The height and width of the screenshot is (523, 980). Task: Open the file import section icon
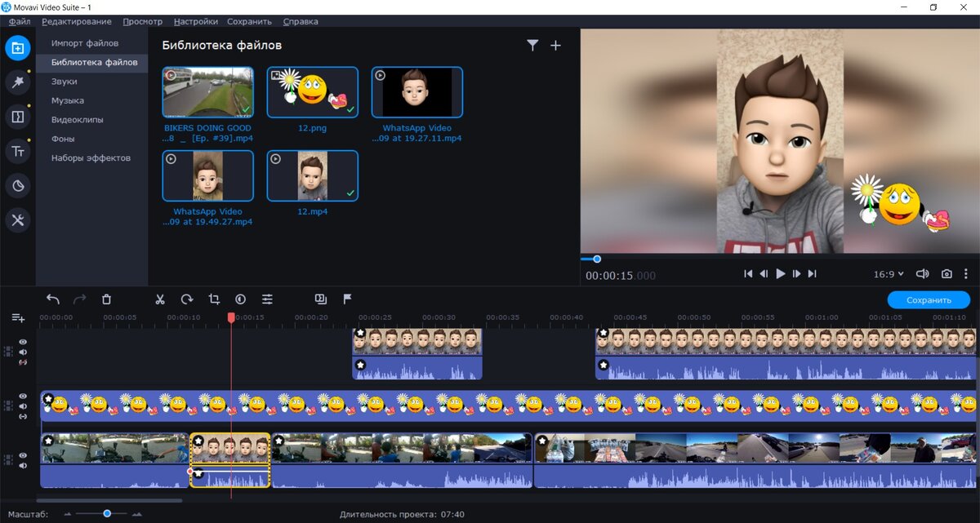(17, 47)
